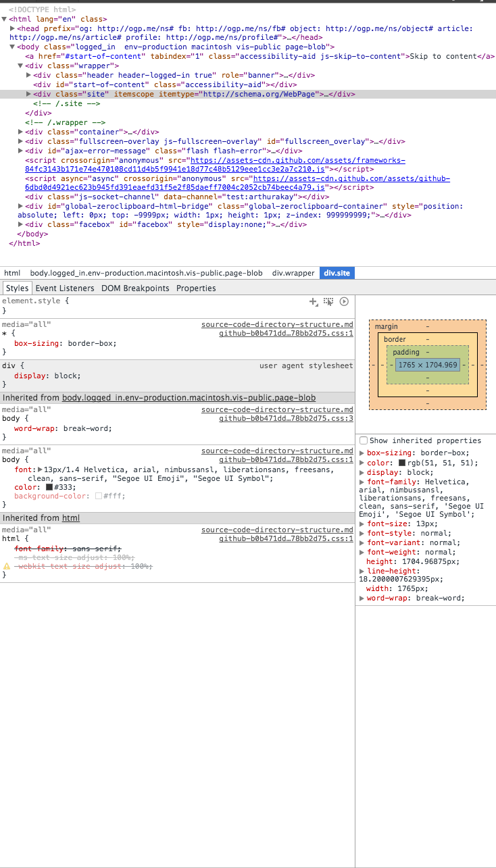This screenshot has width=496, height=868.
Task: Select div.site breadcrumb item
Action: coord(337,273)
